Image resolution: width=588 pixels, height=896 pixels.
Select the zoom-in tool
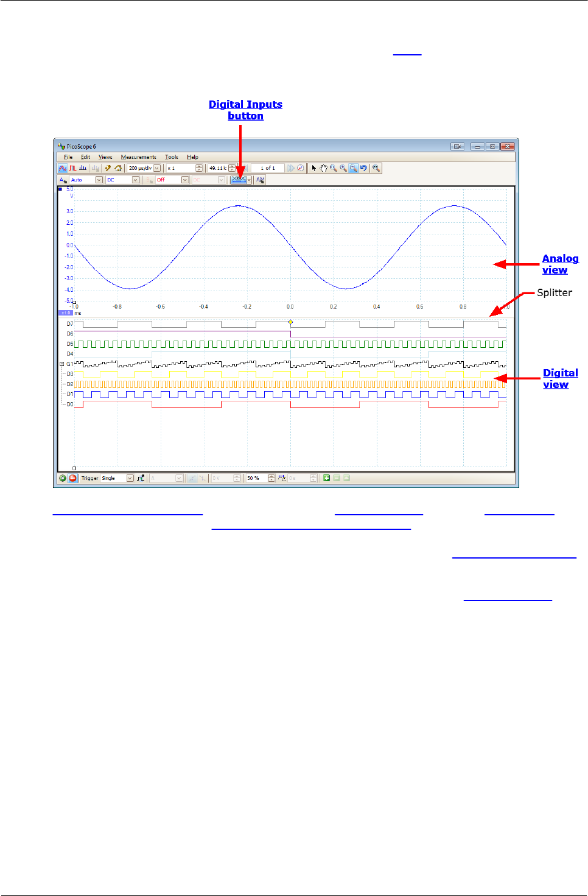click(343, 168)
